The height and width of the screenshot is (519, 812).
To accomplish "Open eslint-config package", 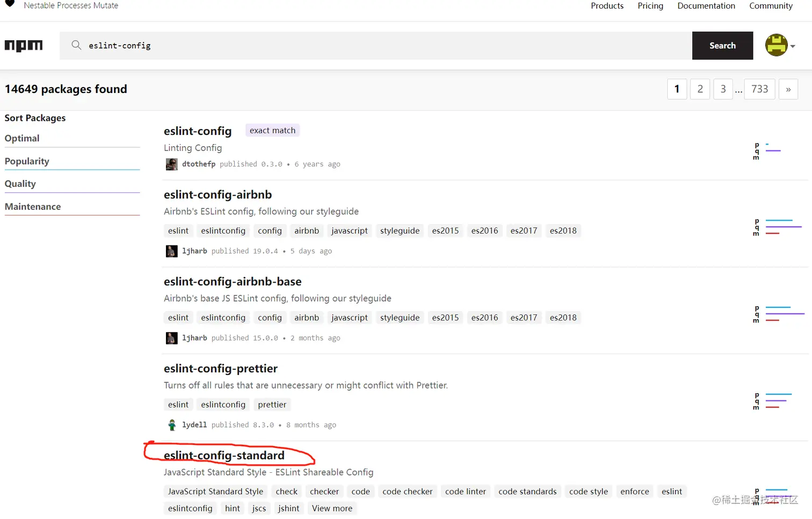I will tap(198, 131).
